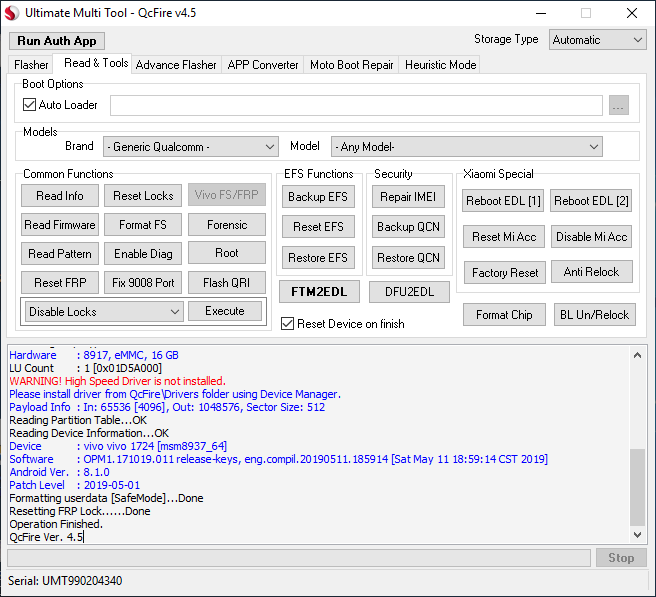Viewport: 656px width, 597px height.
Task: Click the BL Un/Relock button
Action: (594, 315)
